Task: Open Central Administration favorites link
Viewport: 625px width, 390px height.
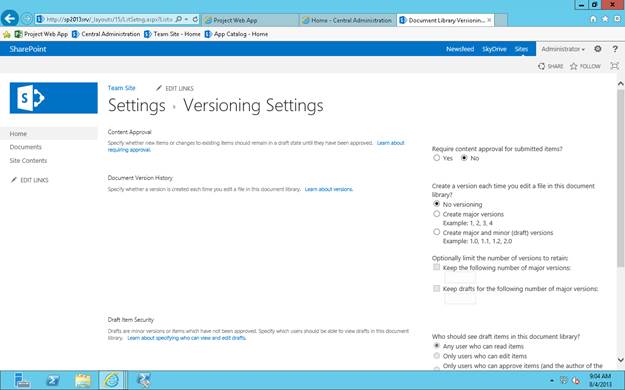Action: [106, 34]
